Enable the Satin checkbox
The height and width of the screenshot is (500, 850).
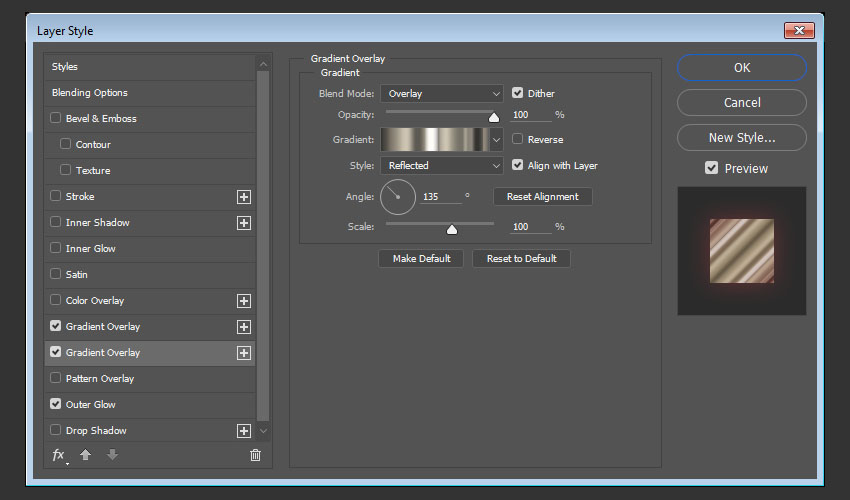coord(55,274)
